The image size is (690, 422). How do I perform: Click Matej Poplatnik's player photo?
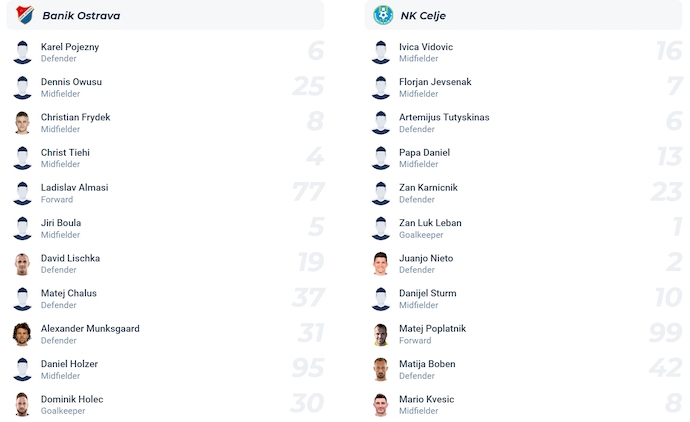pyautogui.click(x=381, y=334)
